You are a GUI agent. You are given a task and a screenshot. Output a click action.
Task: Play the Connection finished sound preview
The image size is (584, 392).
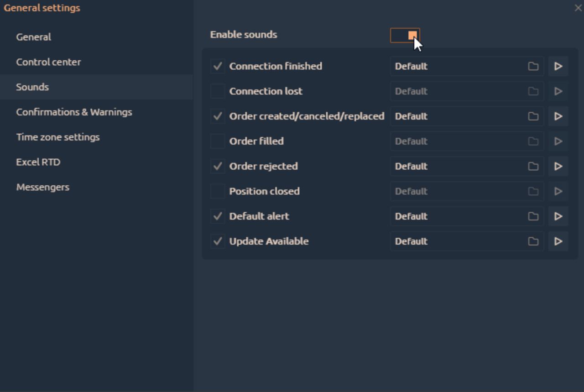click(558, 66)
